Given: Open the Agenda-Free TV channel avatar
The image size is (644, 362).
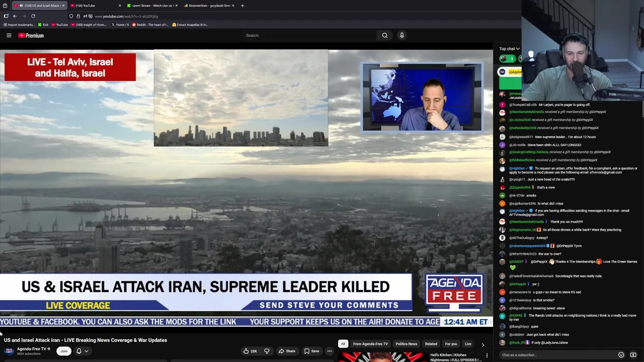Looking at the screenshot, I should (x=9, y=351).
